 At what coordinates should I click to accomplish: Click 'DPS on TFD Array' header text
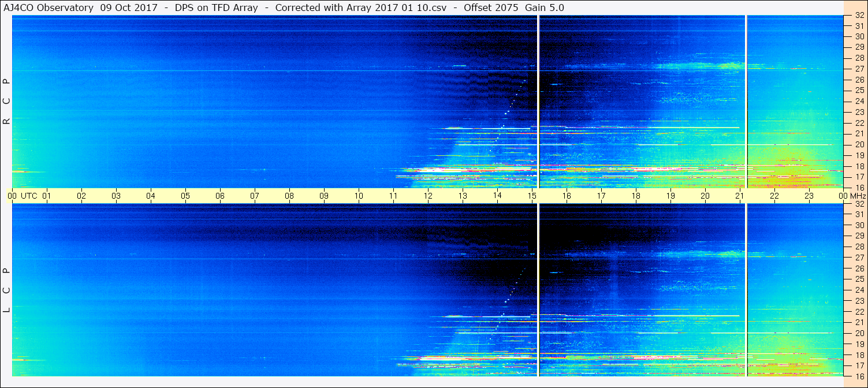coord(217,8)
